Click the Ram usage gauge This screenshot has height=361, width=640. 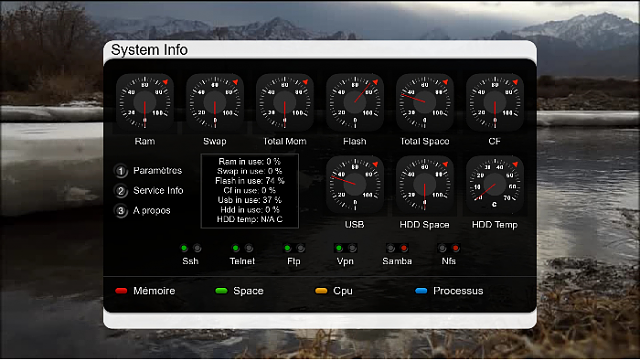pyautogui.click(x=144, y=103)
